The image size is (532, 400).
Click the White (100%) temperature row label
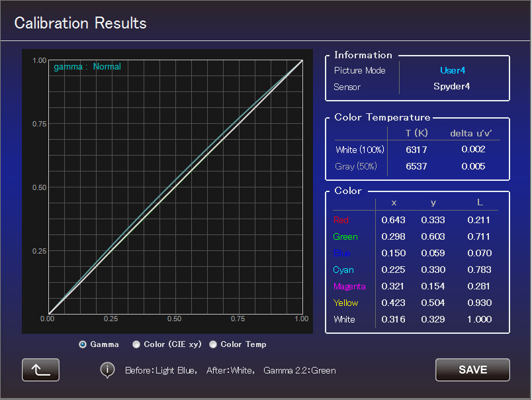pyautogui.click(x=355, y=150)
